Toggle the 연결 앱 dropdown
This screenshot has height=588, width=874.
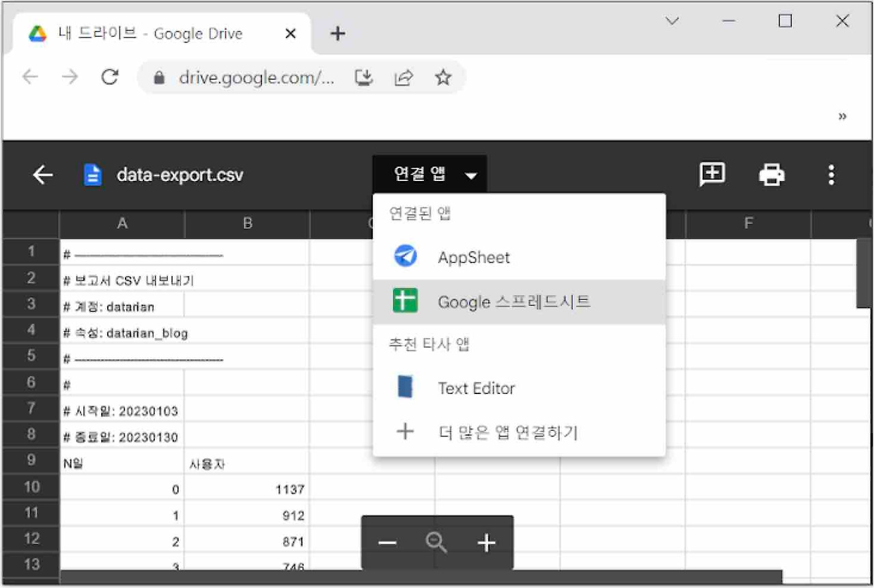point(430,175)
